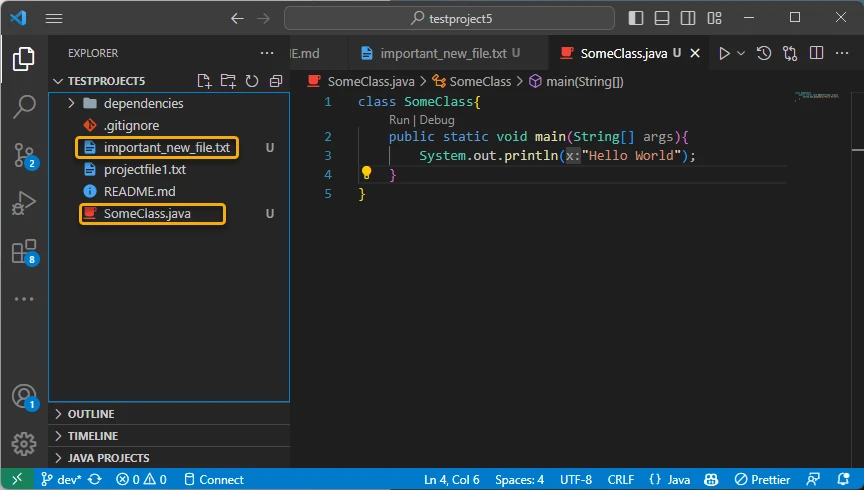Click Ln 4, Col 6 cursor position
Viewport: 864px width, 490px height.
coord(452,480)
